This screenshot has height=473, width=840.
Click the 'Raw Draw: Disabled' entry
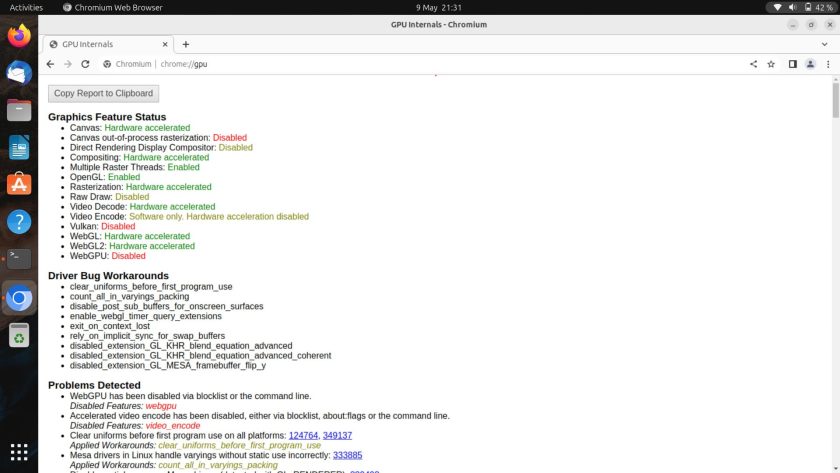coord(109,197)
